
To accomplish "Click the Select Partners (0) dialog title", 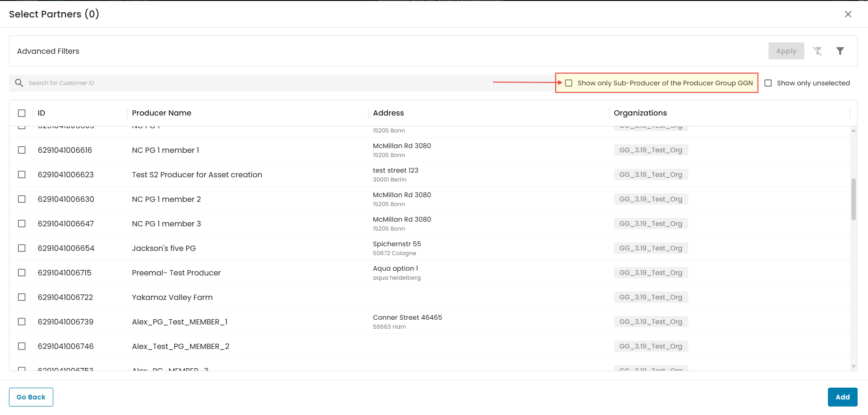I will click(54, 14).
